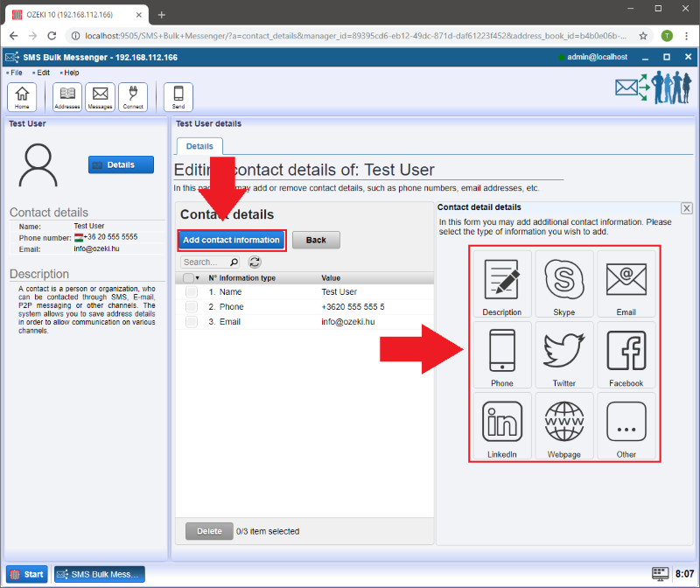Open the File menu
This screenshot has height=588, width=700.
[16, 73]
